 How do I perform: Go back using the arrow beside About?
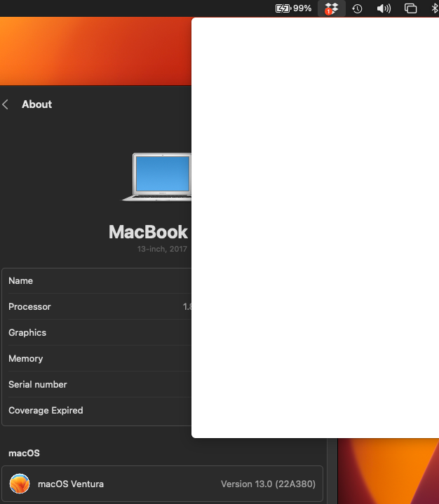click(5, 104)
